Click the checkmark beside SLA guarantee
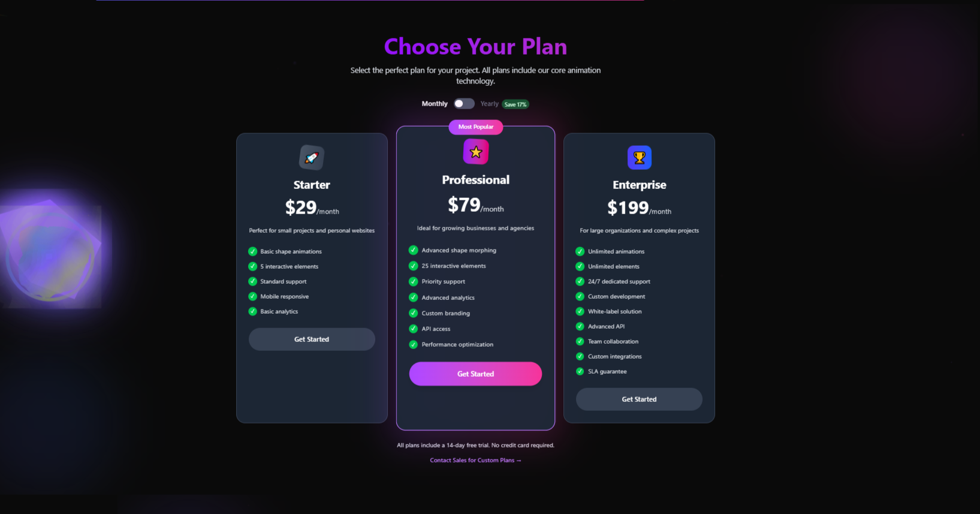980x514 pixels. [x=580, y=371]
